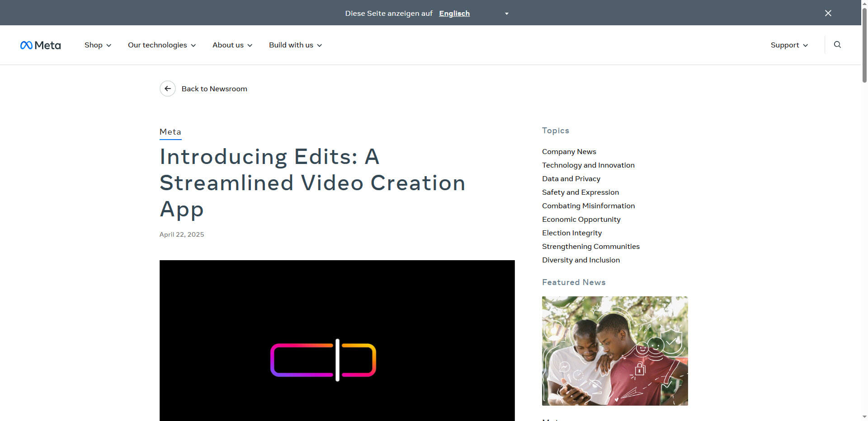Click the Featured News thumbnail image
The width and height of the screenshot is (868, 421).
click(615, 351)
